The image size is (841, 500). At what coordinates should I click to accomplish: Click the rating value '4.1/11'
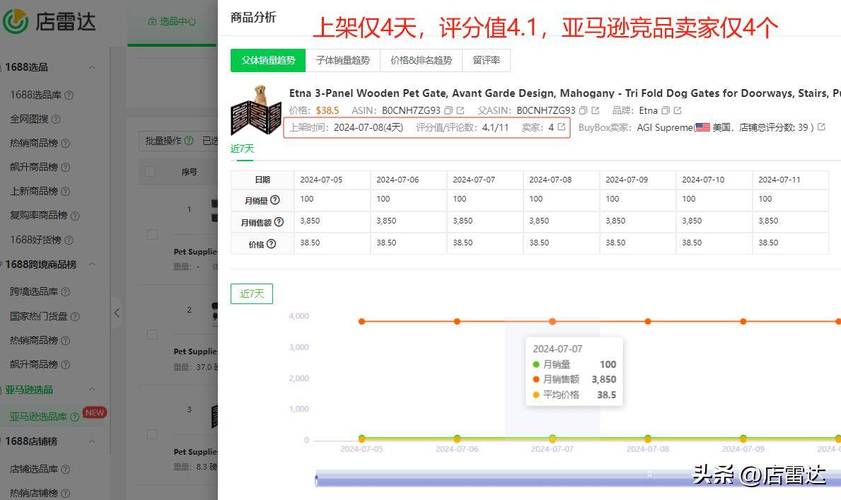click(495, 127)
